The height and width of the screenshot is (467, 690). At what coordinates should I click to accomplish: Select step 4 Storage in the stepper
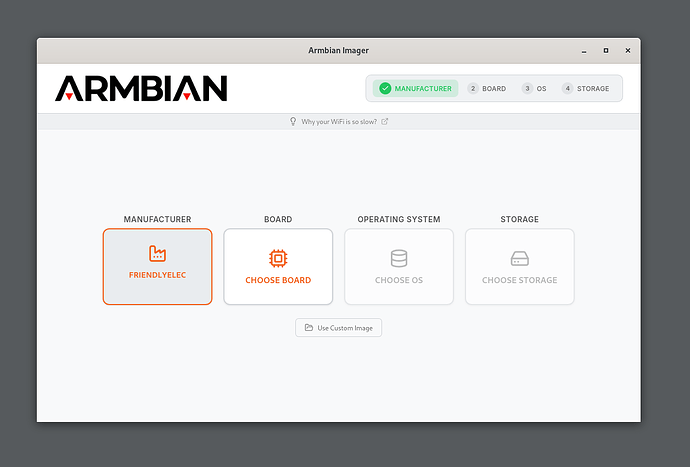pos(586,89)
